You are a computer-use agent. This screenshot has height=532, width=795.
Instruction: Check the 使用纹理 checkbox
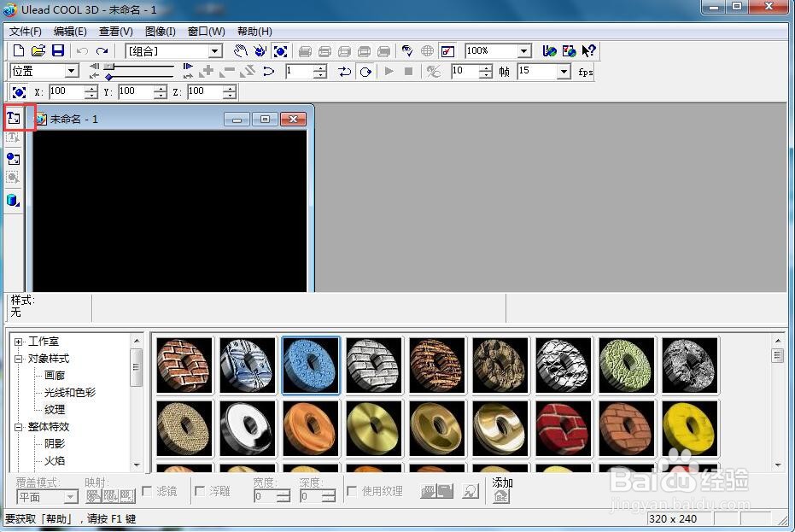352,490
